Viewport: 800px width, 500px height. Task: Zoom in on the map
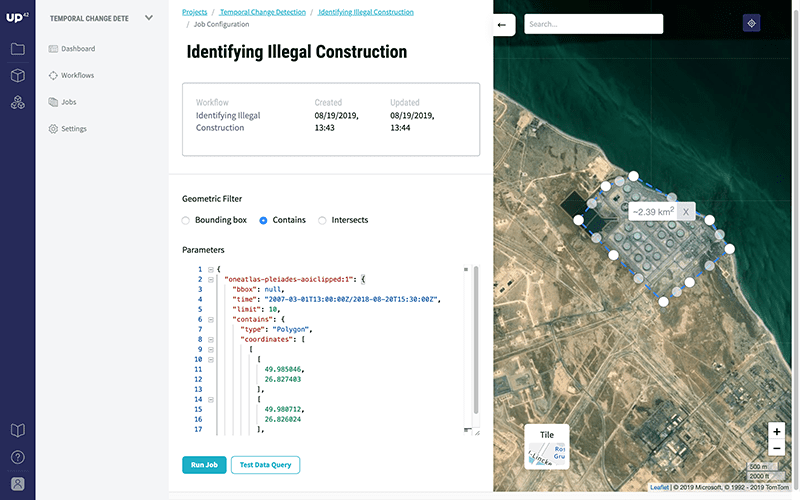[x=777, y=431]
